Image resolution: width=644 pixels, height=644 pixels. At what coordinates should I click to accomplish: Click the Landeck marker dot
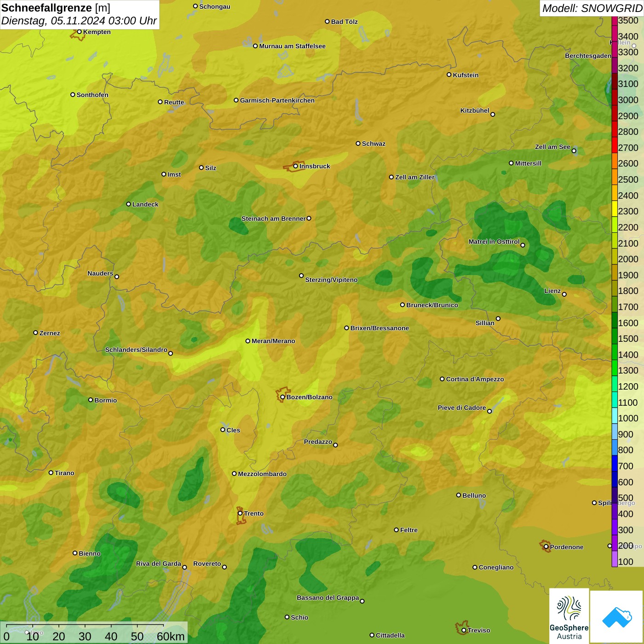pyautogui.click(x=128, y=204)
